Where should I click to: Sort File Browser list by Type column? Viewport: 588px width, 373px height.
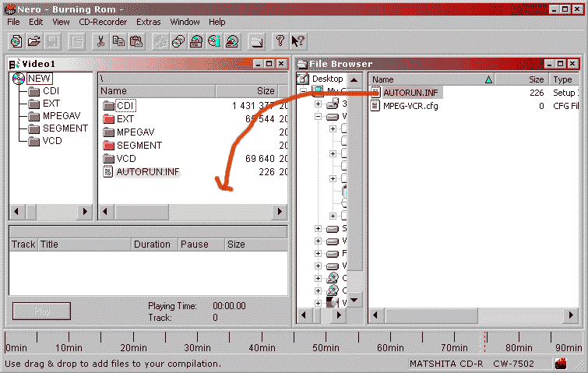[564, 79]
